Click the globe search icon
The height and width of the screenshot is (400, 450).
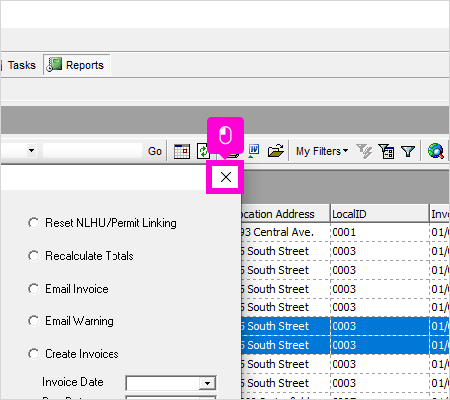(x=436, y=151)
